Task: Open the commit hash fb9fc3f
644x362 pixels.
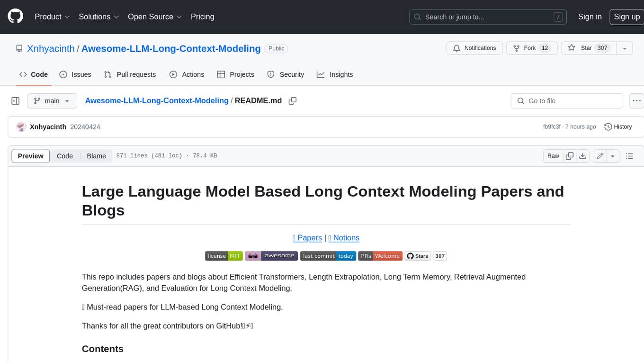Action: [552, 127]
